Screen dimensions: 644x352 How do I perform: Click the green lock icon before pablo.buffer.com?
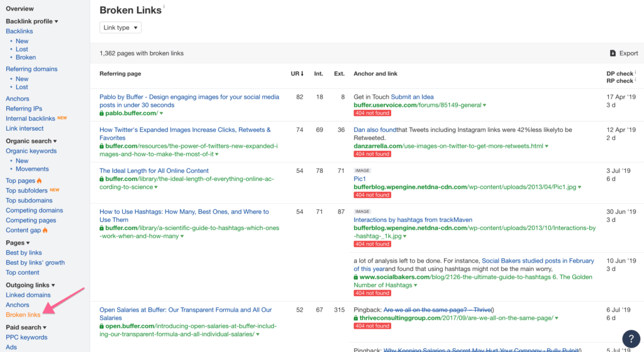(102, 114)
